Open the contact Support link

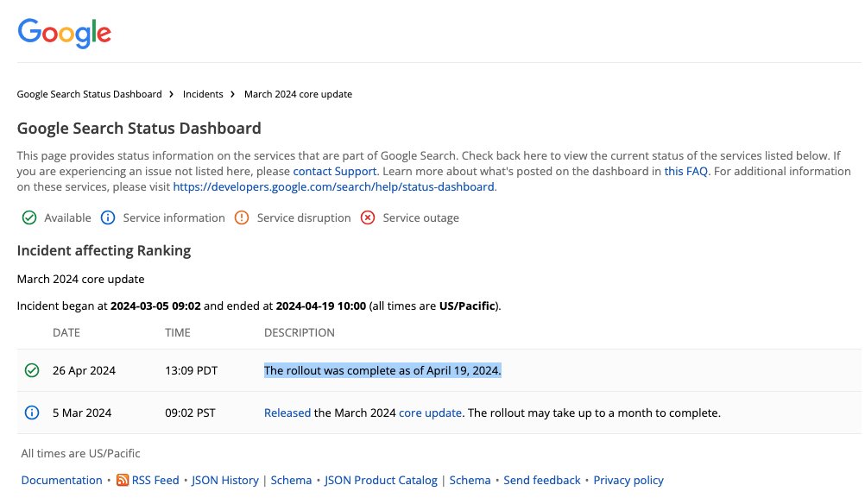(334, 171)
